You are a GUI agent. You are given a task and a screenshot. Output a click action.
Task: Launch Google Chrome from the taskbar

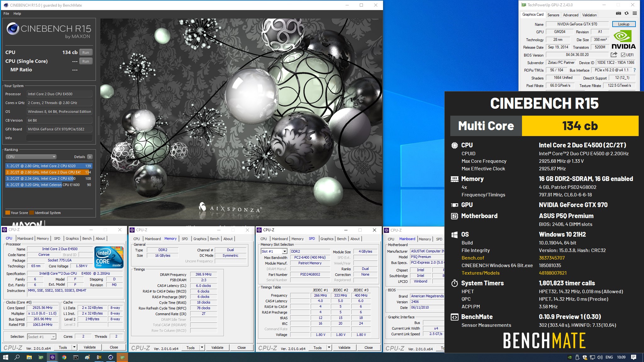click(x=64, y=357)
